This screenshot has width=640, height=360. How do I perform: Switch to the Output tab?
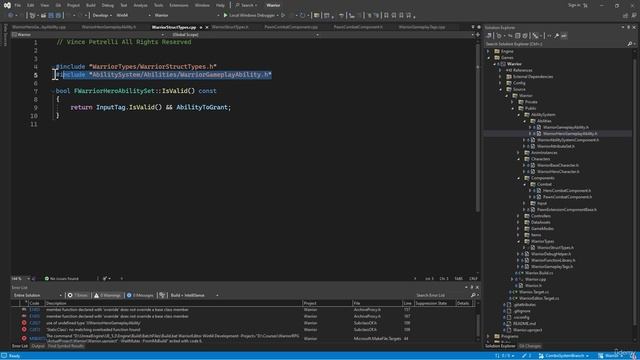point(38,346)
